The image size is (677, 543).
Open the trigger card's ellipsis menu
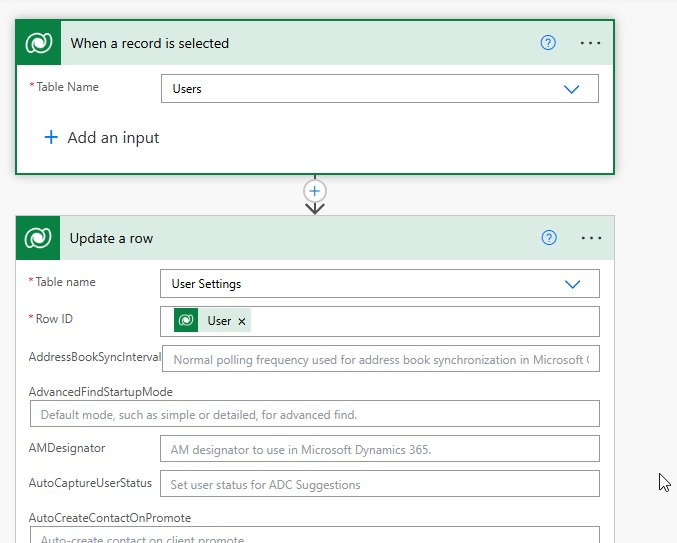591,43
